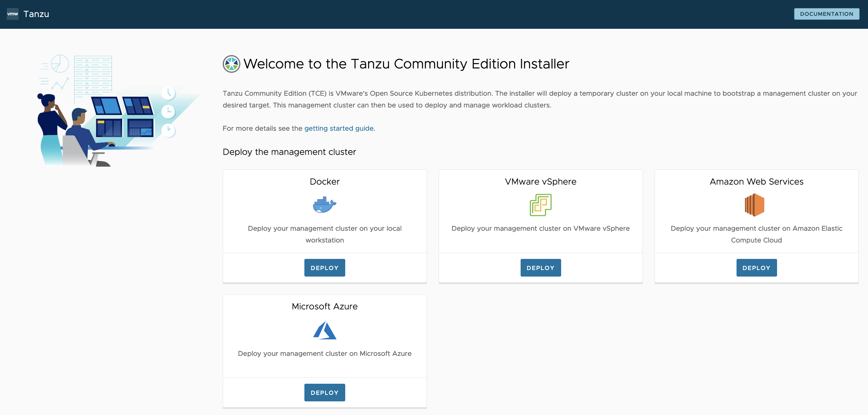Click the Microsoft Azure card title
Screen dimensions: 868x415
324,306
